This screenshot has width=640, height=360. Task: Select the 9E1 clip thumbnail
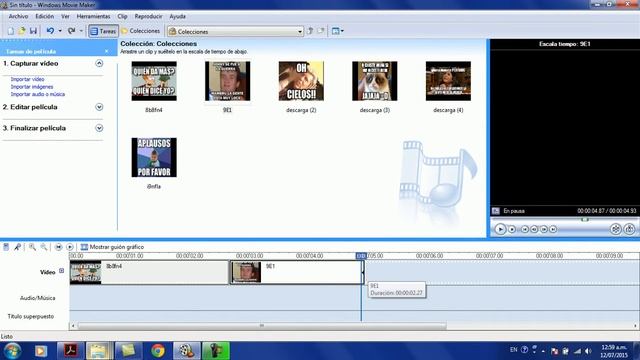[x=227, y=81]
